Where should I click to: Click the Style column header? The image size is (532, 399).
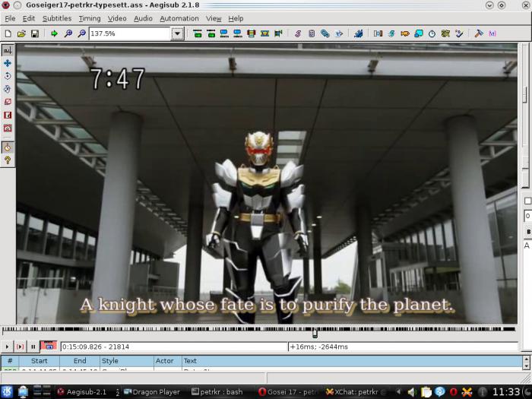pos(127,361)
